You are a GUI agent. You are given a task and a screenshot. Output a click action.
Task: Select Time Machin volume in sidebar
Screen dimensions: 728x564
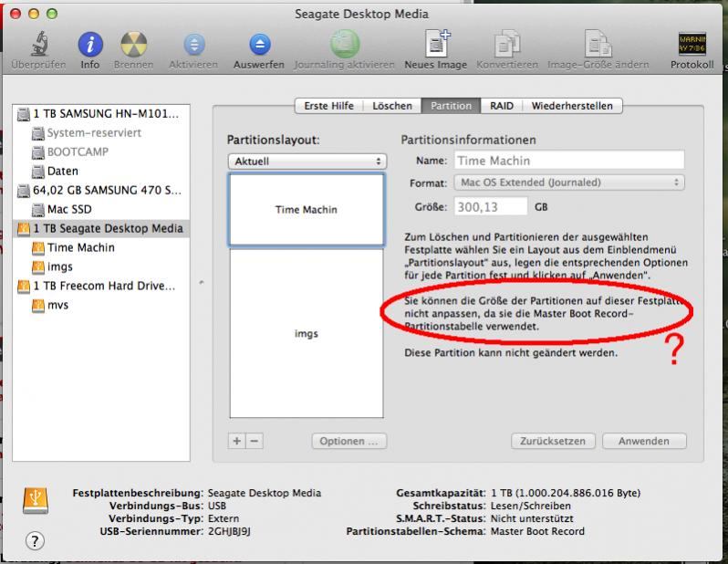[101, 247]
